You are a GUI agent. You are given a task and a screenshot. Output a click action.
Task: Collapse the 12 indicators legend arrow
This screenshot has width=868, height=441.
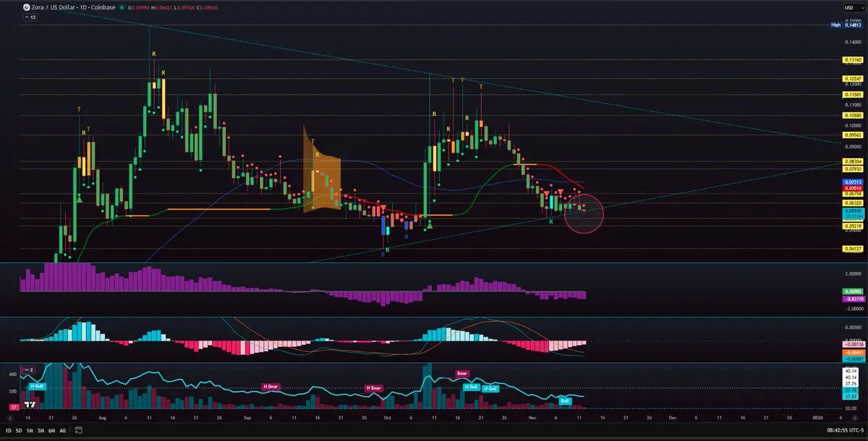pos(30,17)
